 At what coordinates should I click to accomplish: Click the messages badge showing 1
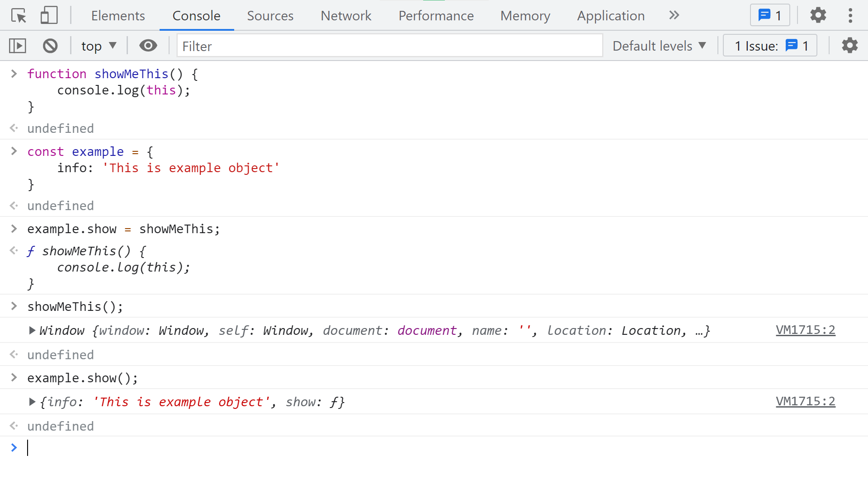(x=770, y=15)
